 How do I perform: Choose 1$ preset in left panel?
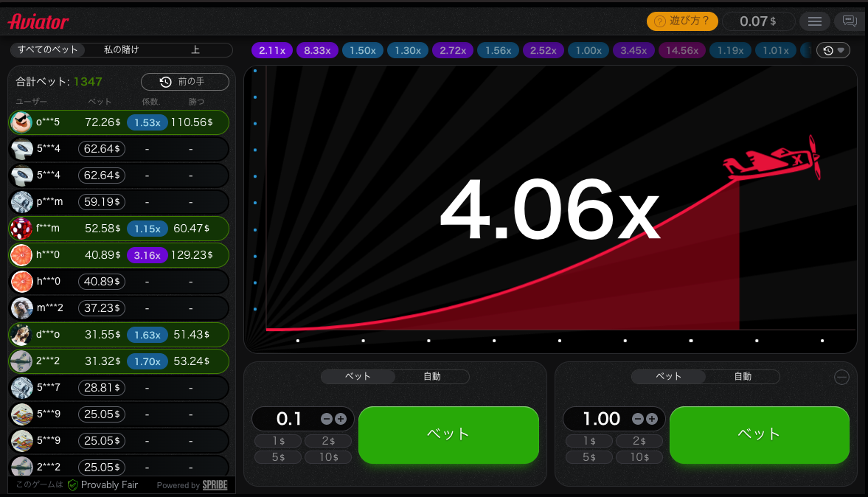[x=279, y=441]
